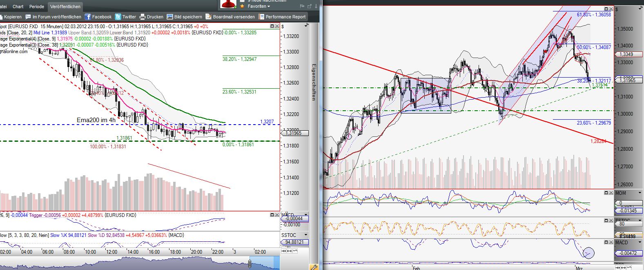644x270 pixels.
Task: Share the chart on Twitter
Action: pyautogui.click(x=125, y=17)
